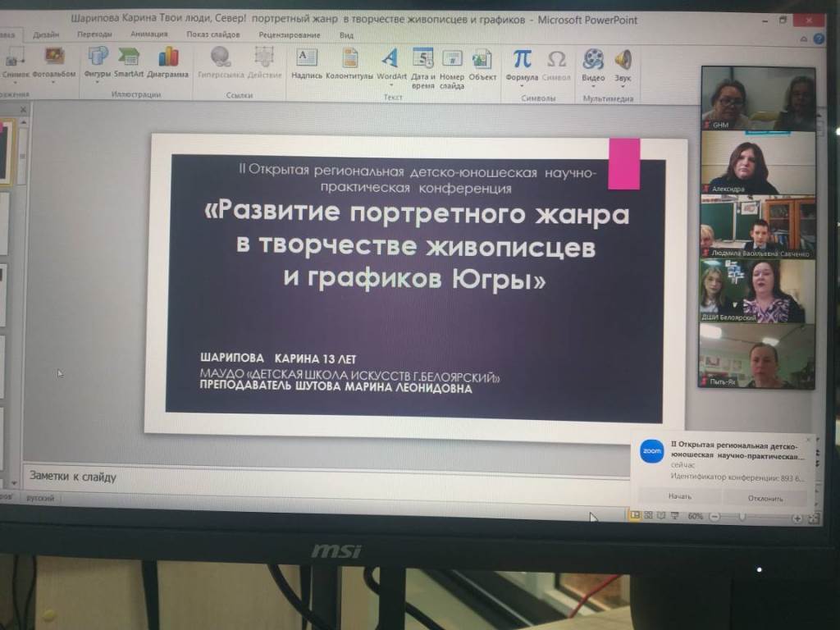Switch to slide sorter view

(x=647, y=515)
